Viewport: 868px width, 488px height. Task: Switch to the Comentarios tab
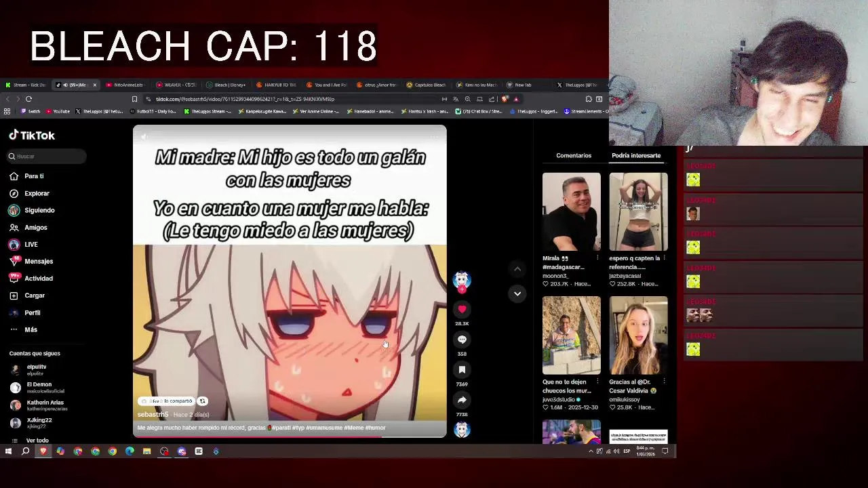(574, 156)
